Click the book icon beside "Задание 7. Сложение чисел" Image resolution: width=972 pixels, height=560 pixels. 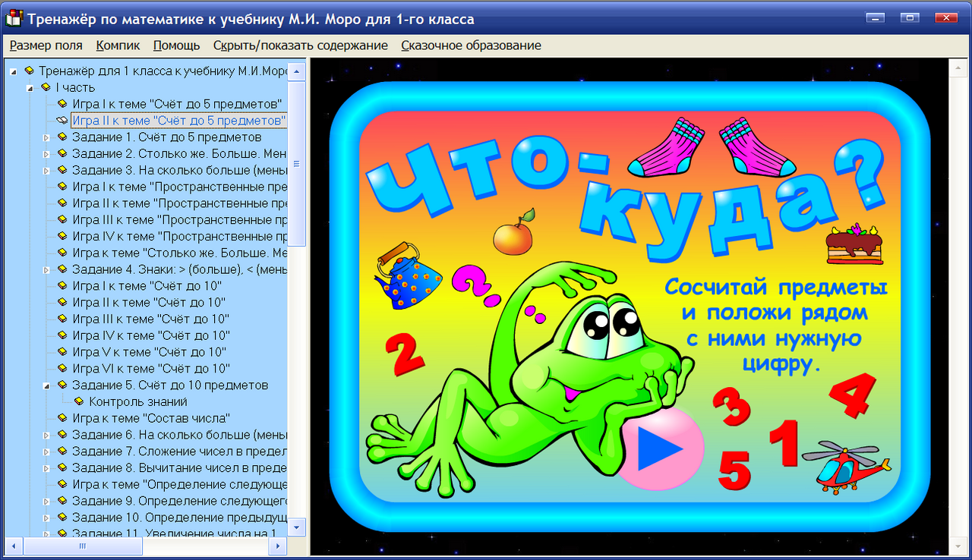click(62, 451)
